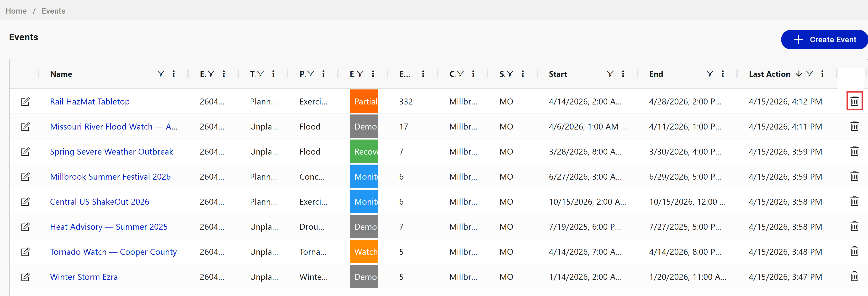Open Spring Severe Weather Outbreak link

111,151
